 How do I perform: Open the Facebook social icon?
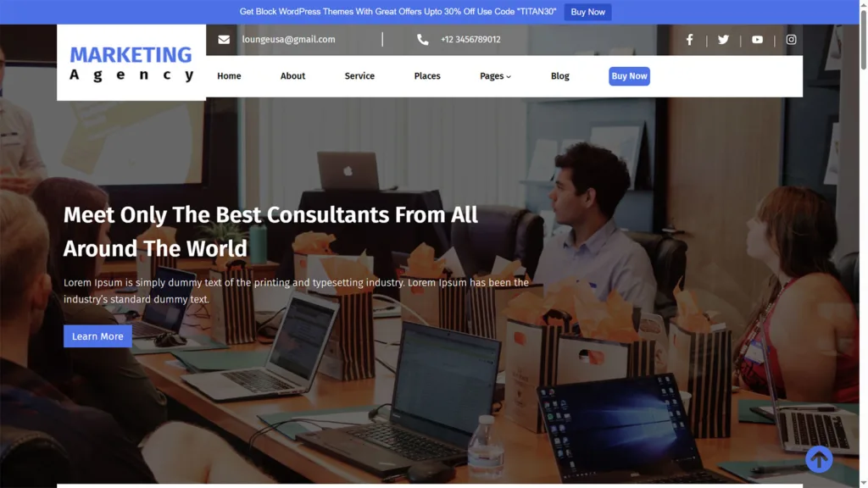tap(689, 40)
